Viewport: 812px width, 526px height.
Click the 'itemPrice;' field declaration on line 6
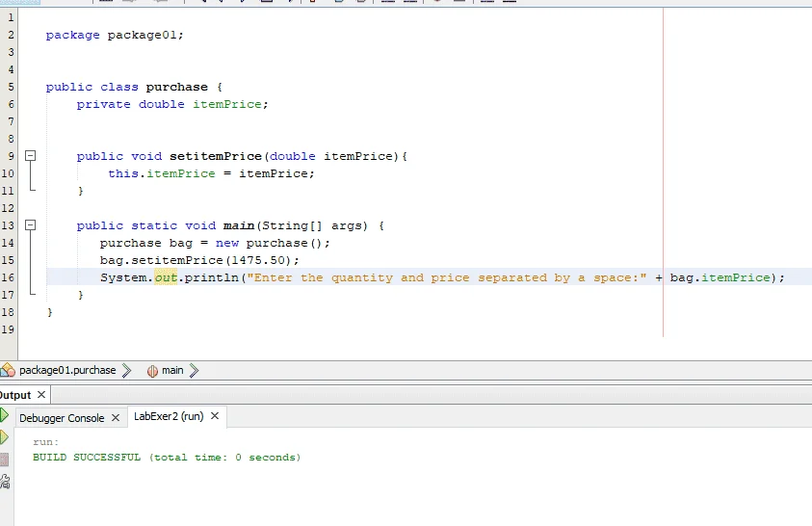tap(230, 104)
